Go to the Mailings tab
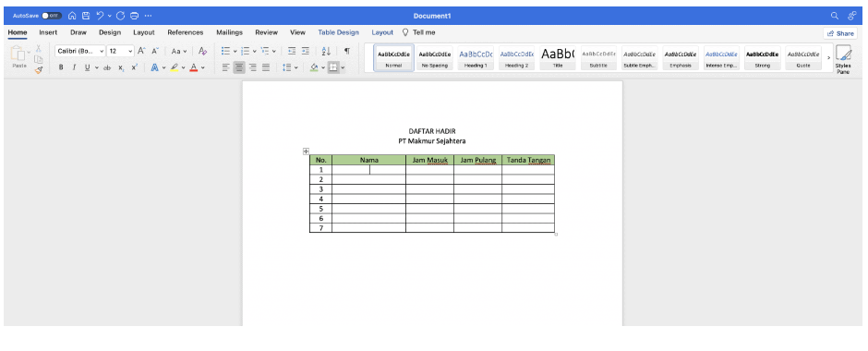This screenshot has height=351, width=868. pos(229,32)
